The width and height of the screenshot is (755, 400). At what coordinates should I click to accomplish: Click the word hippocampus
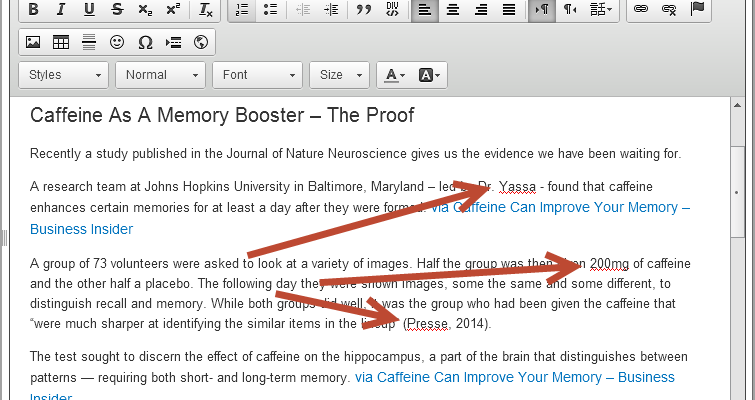click(x=383, y=357)
